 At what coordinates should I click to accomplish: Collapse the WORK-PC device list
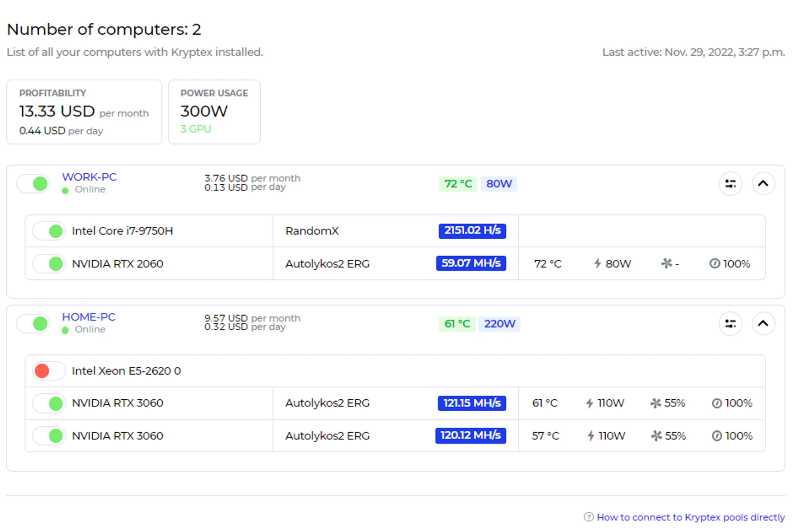[x=763, y=184]
